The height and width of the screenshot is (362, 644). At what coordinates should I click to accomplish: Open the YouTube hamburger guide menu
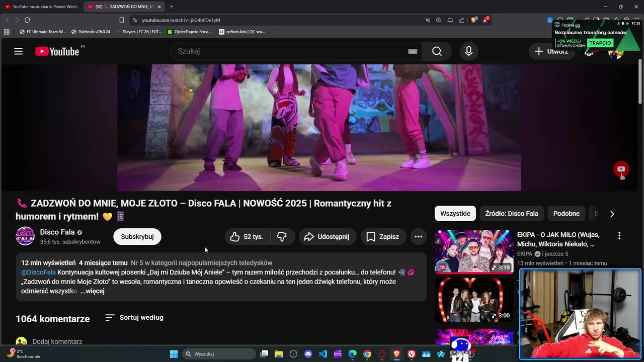pyautogui.click(x=19, y=51)
